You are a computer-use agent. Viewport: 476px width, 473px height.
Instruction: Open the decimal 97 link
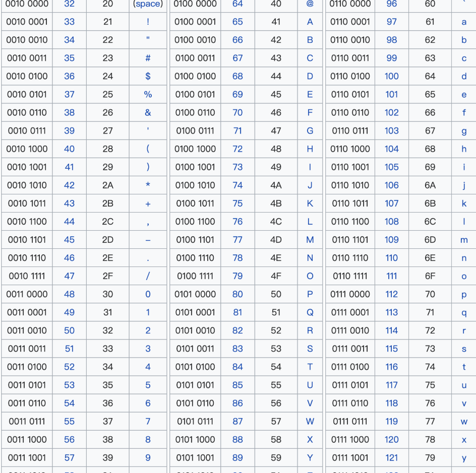pos(392,22)
